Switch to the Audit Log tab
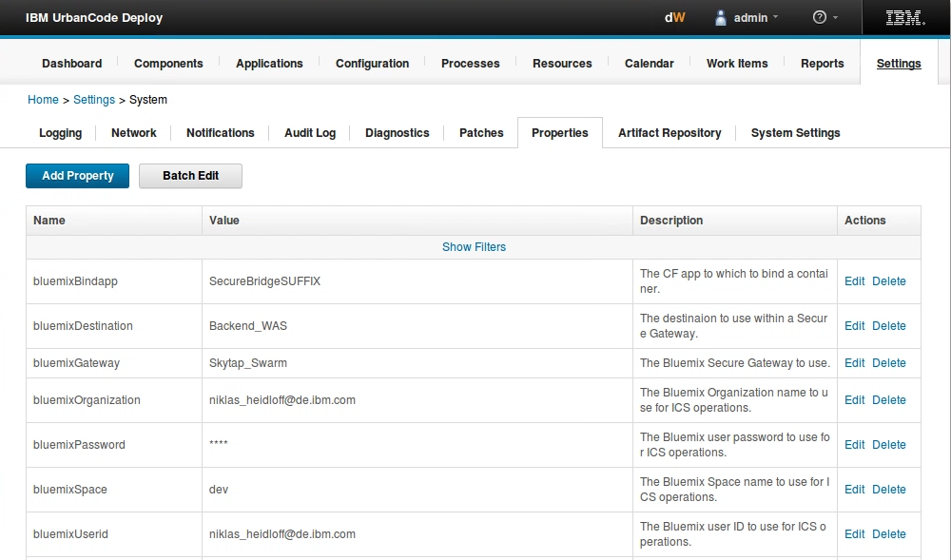 (310, 133)
